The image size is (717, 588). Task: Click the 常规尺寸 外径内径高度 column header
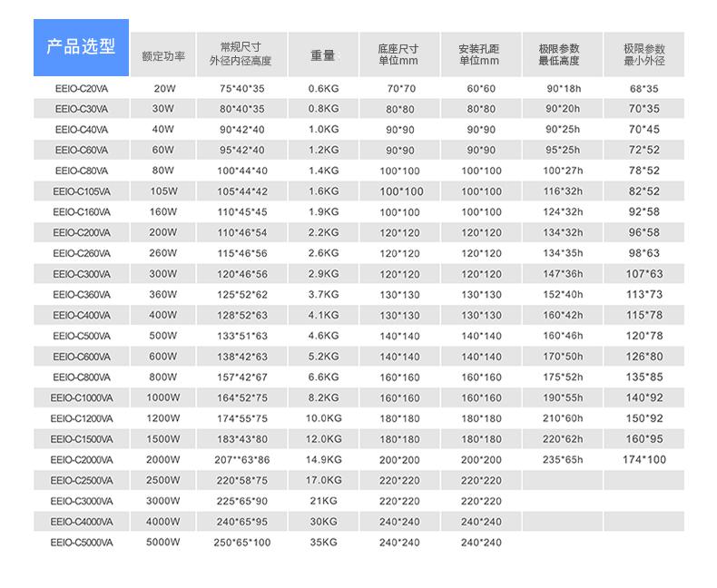(x=241, y=54)
